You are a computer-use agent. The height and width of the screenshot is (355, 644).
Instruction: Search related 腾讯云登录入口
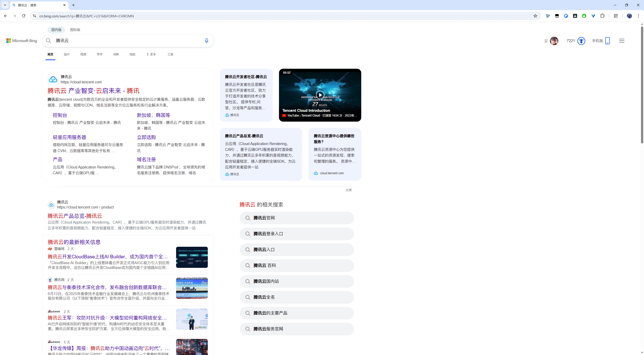pyautogui.click(x=297, y=234)
